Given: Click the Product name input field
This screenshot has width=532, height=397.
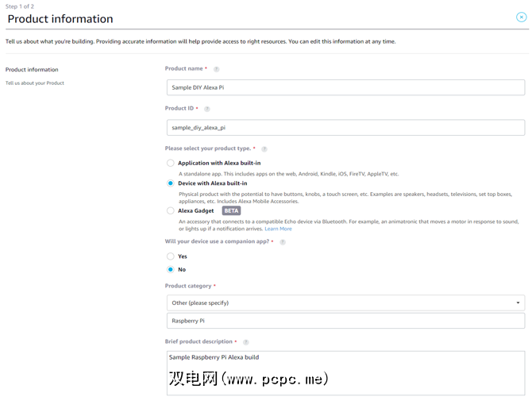Looking at the screenshot, I should point(345,87).
